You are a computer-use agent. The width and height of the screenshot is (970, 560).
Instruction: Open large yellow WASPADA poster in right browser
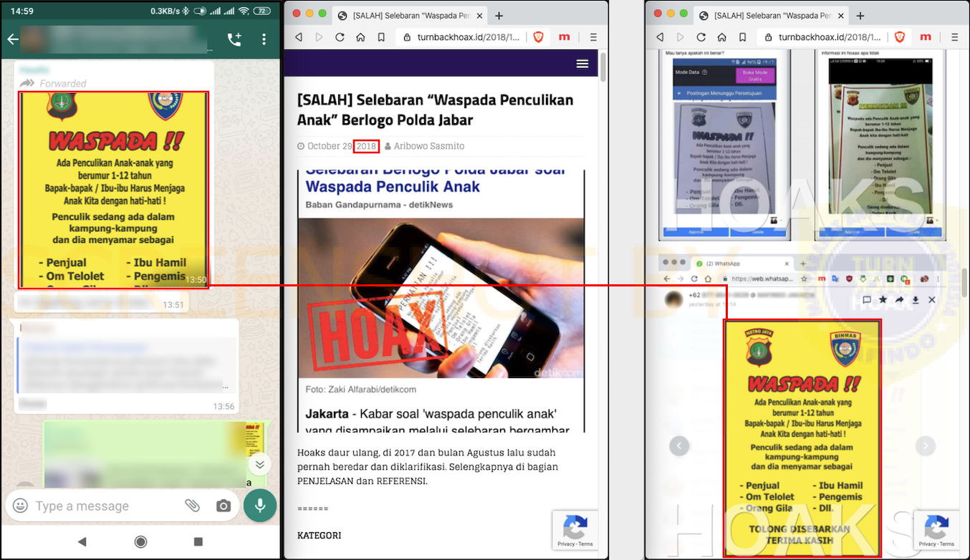coord(802,438)
